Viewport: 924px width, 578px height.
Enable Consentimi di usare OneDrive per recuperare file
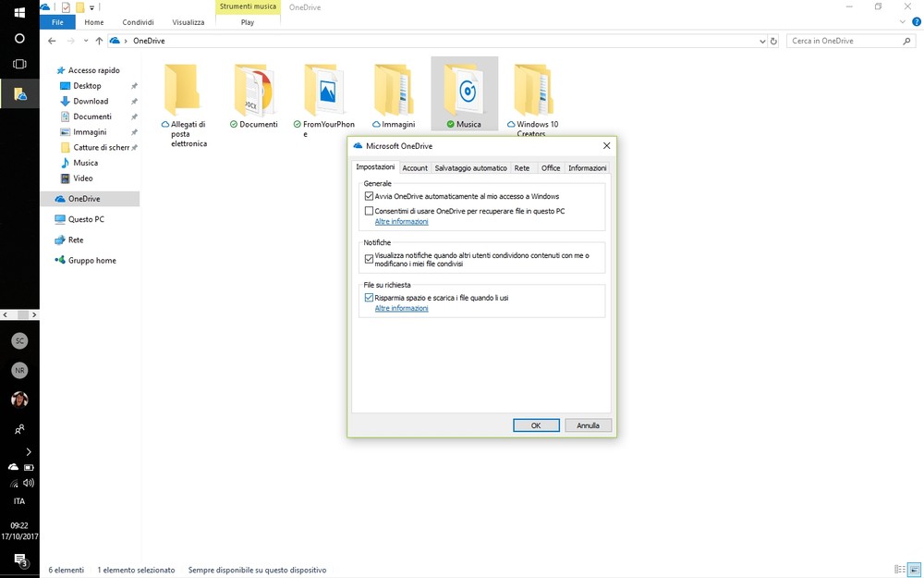pyautogui.click(x=370, y=212)
